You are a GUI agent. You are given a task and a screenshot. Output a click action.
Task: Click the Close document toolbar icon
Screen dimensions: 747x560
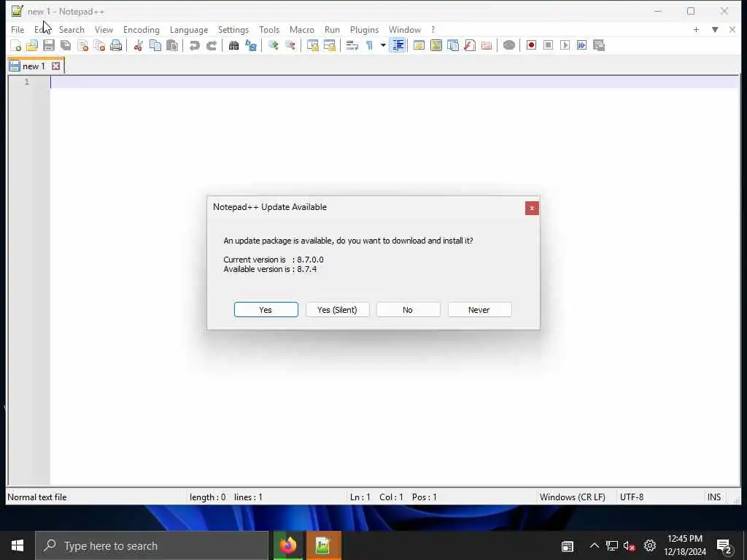(x=82, y=45)
